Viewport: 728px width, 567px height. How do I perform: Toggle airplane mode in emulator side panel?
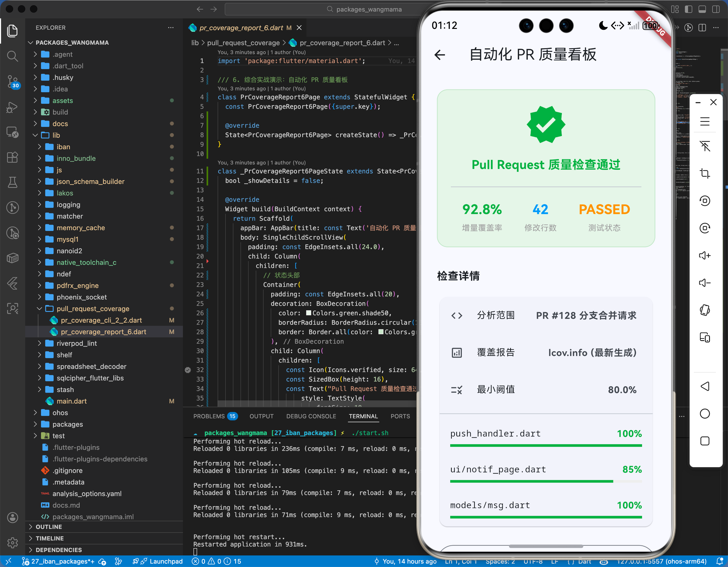[705, 147]
